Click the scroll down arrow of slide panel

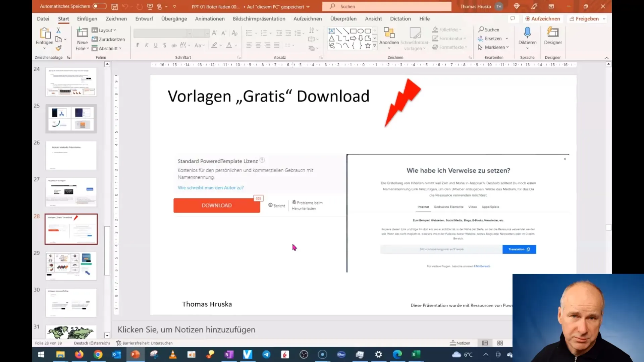107,335
